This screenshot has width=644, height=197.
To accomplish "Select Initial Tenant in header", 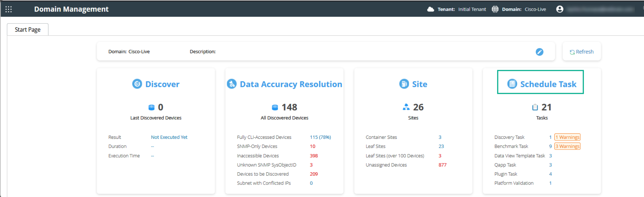I will pyautogui.click(x=472, y=9).
